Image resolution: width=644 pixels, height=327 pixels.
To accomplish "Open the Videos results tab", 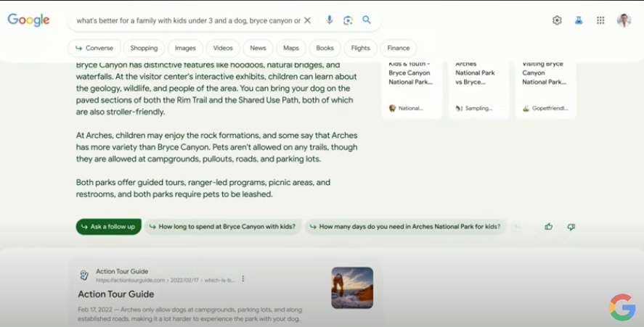I will click(x=223, y=48).
